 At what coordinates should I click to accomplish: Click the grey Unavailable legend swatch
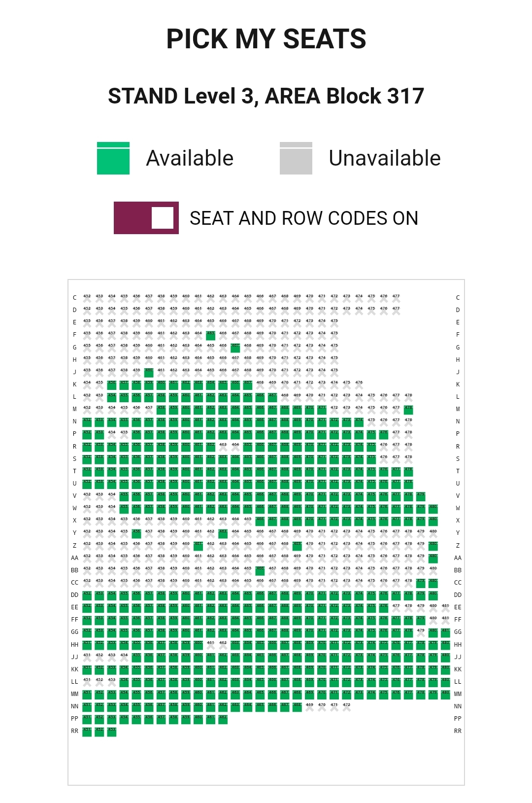pos(296,158)
